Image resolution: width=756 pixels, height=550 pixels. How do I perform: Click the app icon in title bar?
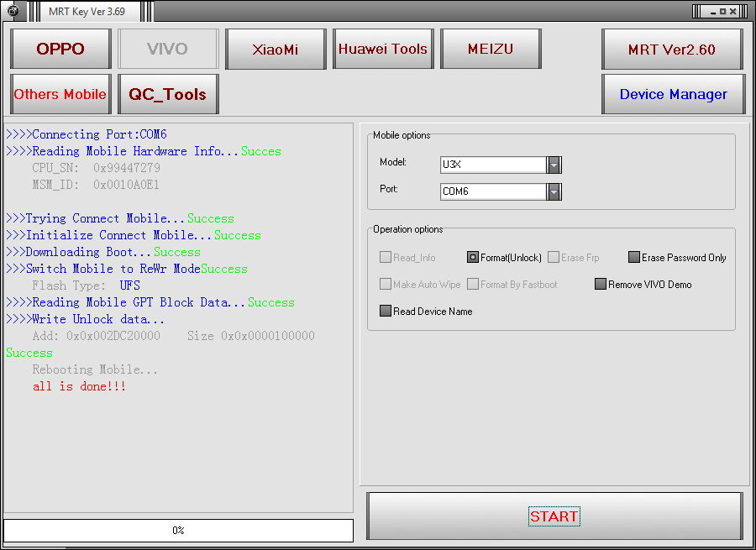pyautogui.click(x=13, y=11)
